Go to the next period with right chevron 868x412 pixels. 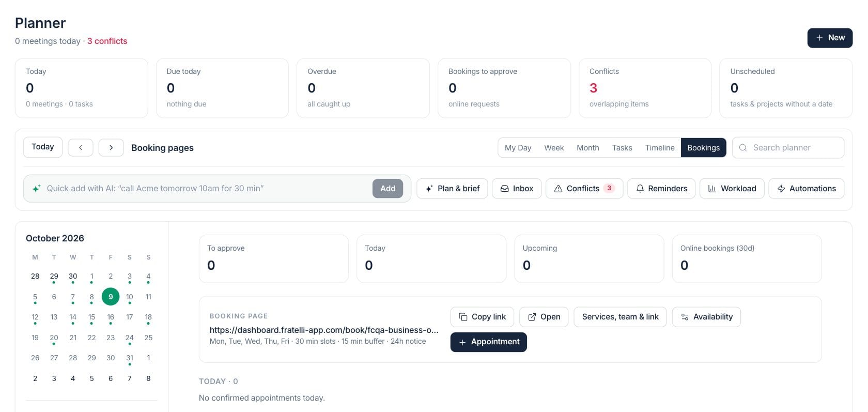(111, 147)
